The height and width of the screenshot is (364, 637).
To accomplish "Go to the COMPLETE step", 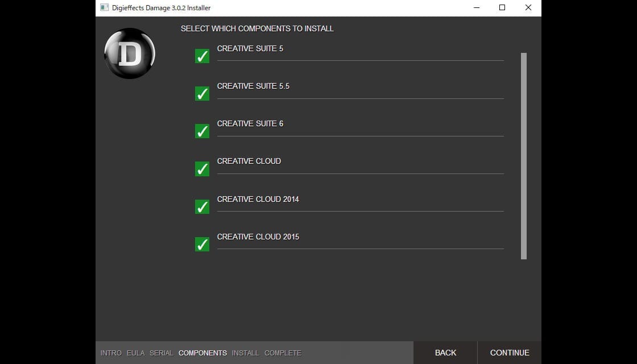I will coord(283,353).
